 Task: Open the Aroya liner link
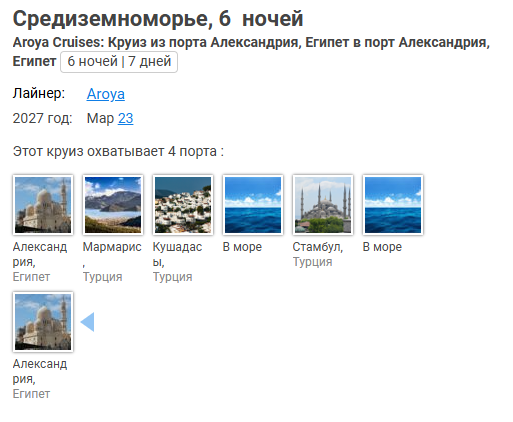pos(106,94)
